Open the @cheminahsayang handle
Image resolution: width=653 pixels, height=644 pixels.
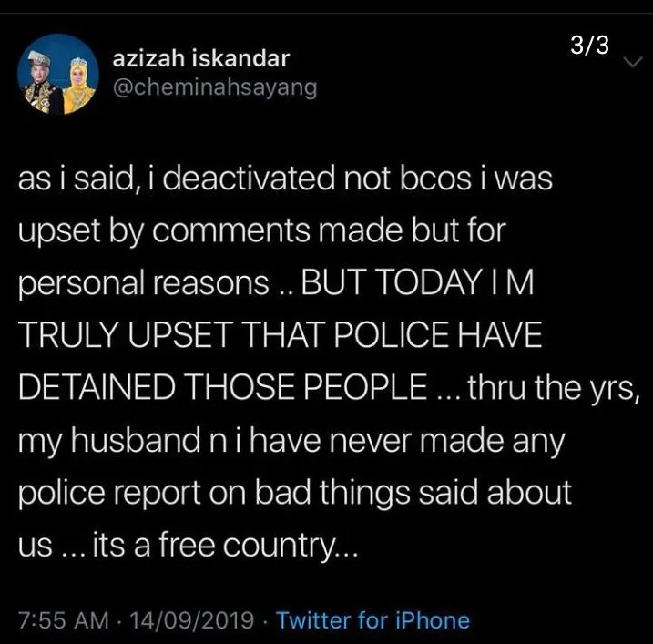214,89
